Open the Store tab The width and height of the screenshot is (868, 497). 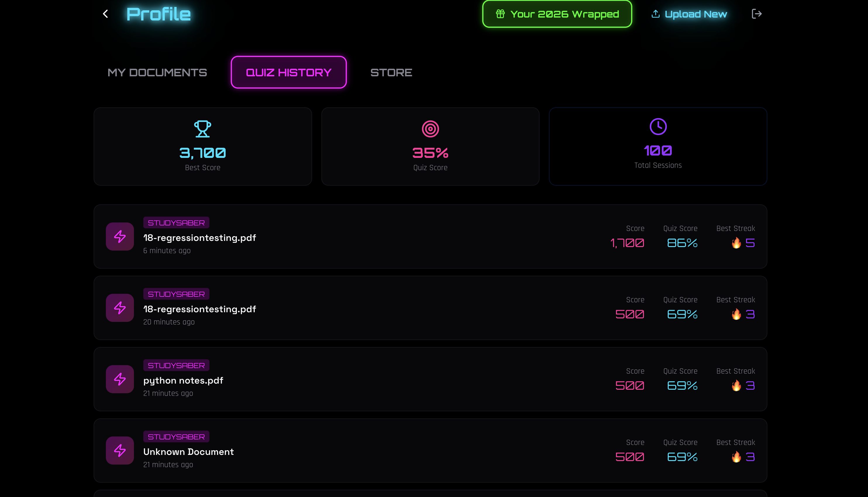(x=391, y=73)
